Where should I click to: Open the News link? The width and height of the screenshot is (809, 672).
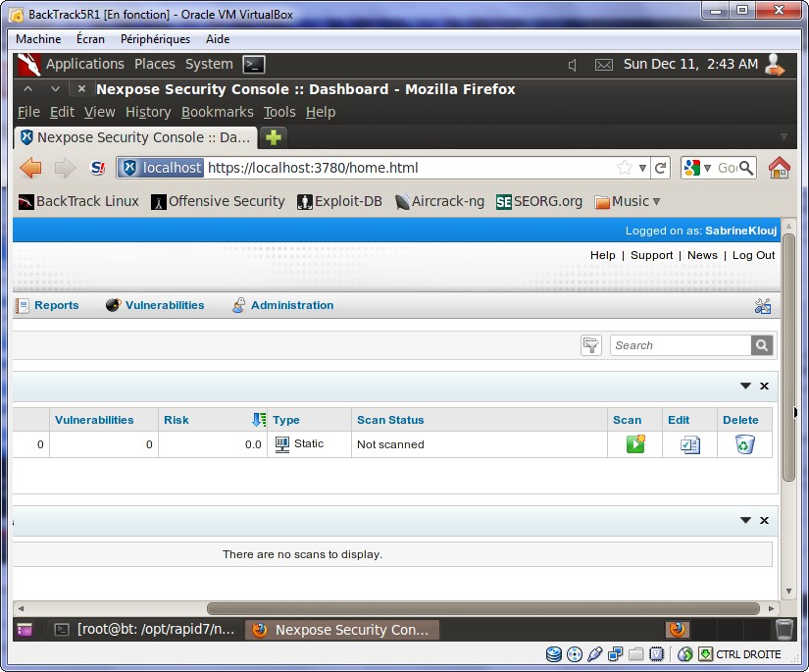(x=702, y=255)
